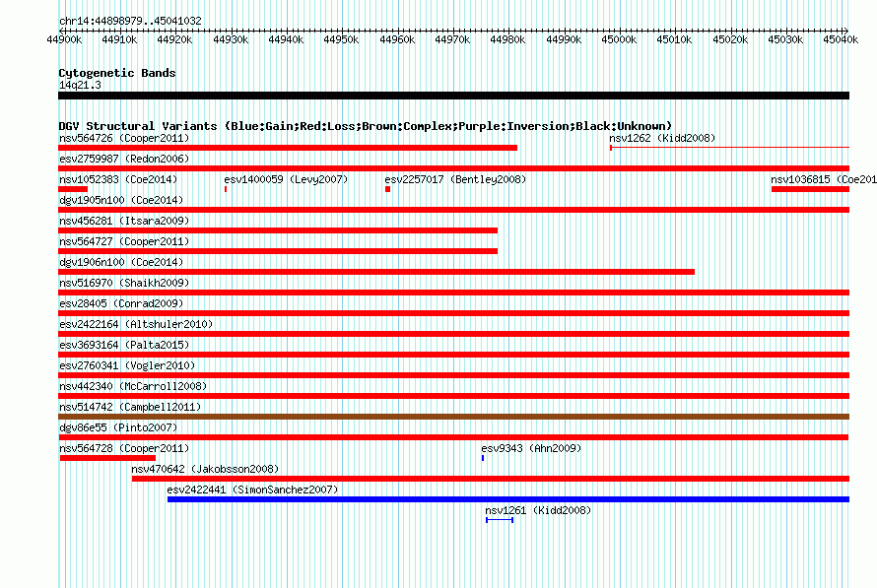Select esv2759987 (Redon2006) variant label
877x588 pixels.
[124, 159]
